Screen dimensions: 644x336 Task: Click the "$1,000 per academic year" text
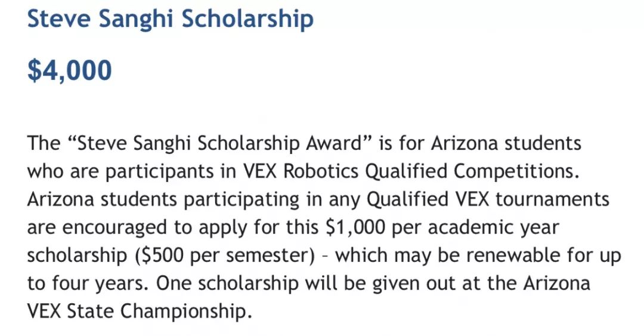[442, 228]
